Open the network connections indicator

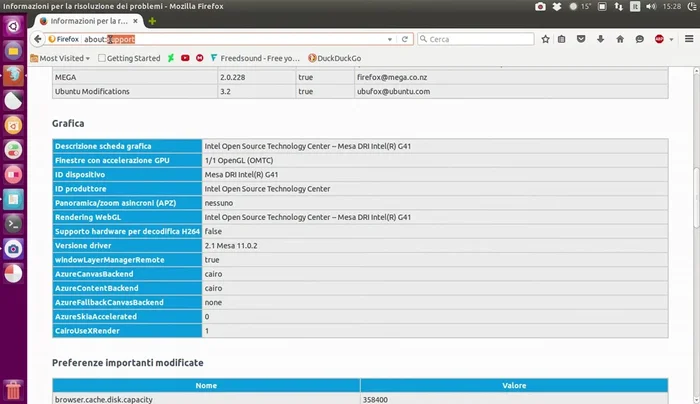pyautogui.click(x=618, y=6)
